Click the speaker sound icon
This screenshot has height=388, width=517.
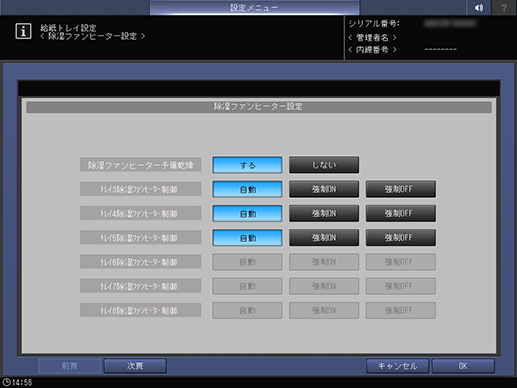[x=479, y=7]
